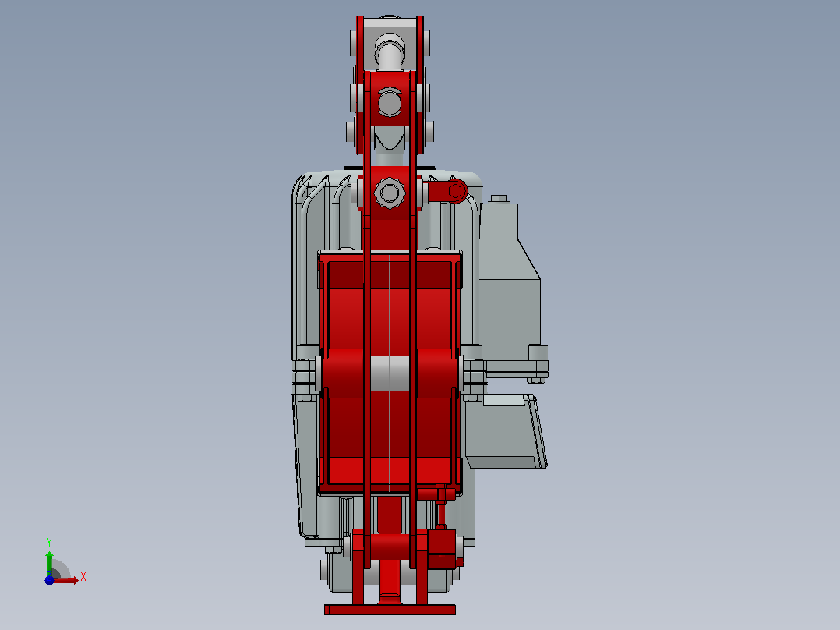Select the gray terminal box on the motor side

pos(510,289)
